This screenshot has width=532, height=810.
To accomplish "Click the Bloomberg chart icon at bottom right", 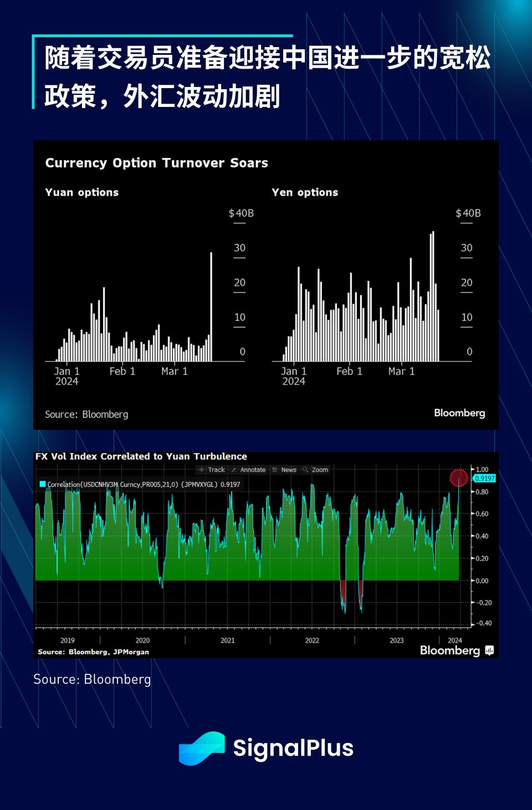I will coord(489,650).
